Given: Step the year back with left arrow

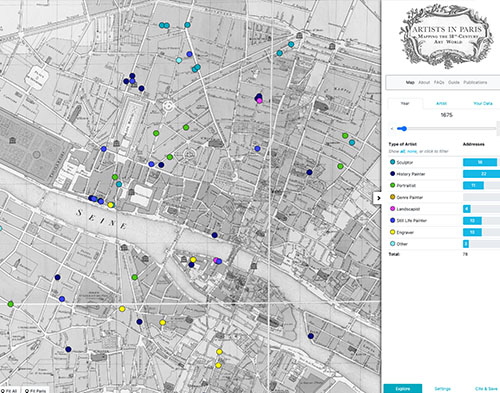Looking at the screenshot, I should (x=392, y=129).
